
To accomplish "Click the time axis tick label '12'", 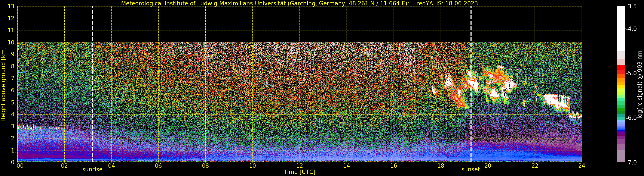I will (x=300, y=166).
